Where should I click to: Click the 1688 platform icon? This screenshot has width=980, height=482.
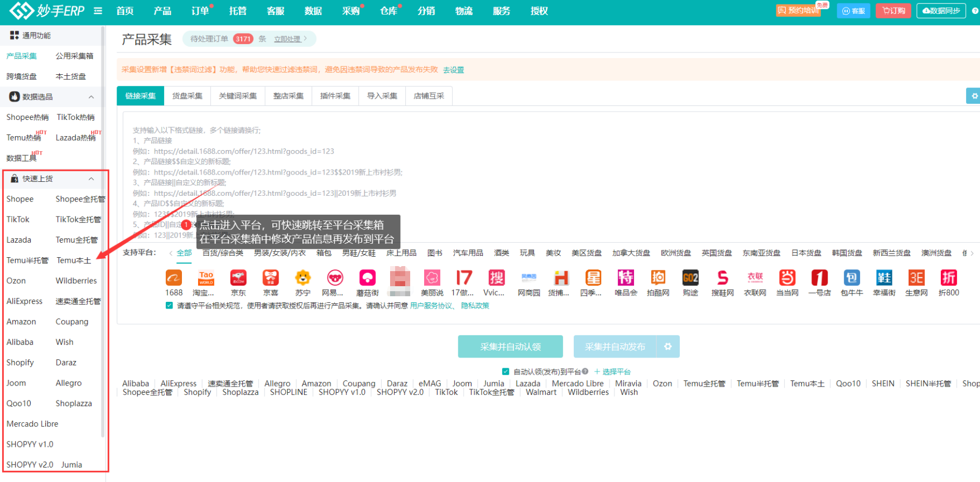(x=174, y=277)
